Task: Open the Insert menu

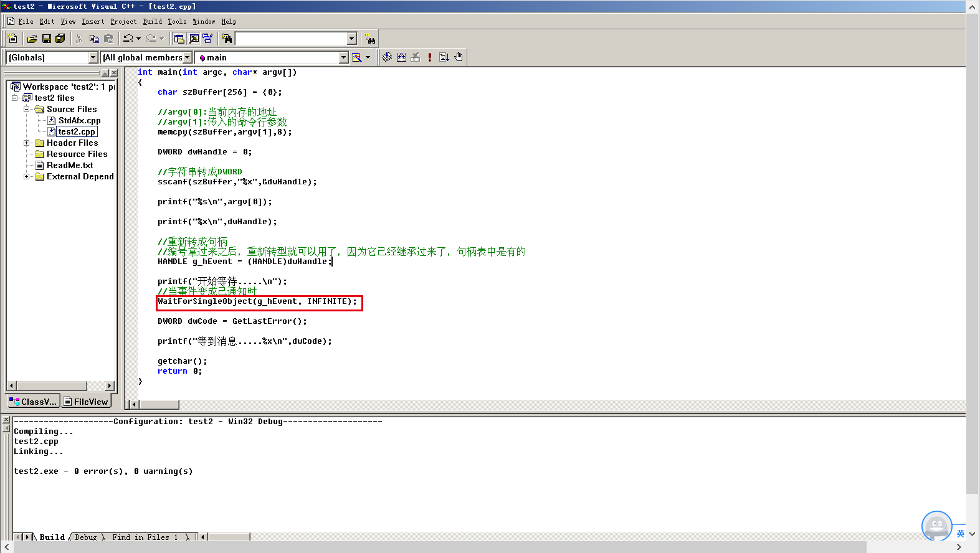Action: click(93, 21)
